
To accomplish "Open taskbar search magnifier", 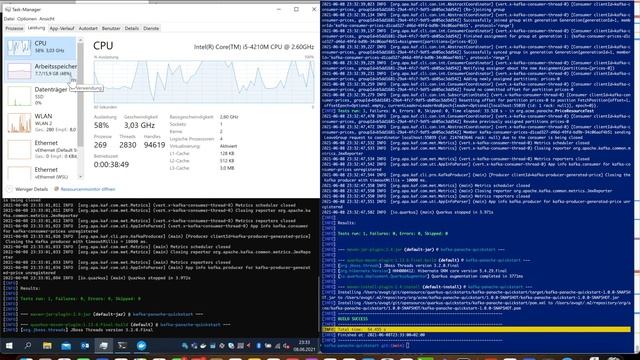I will click(x=28, y=346).
